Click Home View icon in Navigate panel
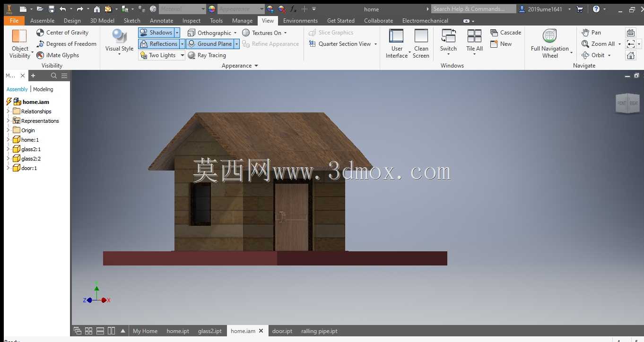Image resolution: width=644 pixels, height=342 pixels. click(631, 55)
